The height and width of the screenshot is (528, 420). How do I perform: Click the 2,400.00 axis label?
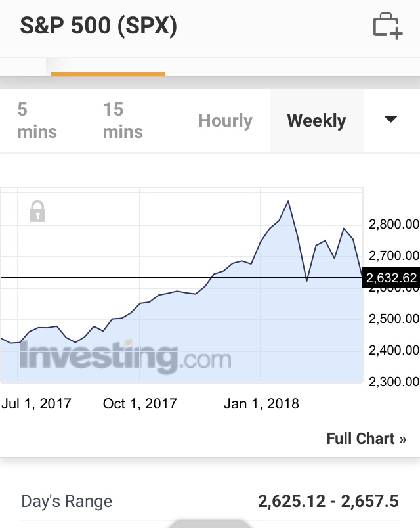[x=394, y=351]
